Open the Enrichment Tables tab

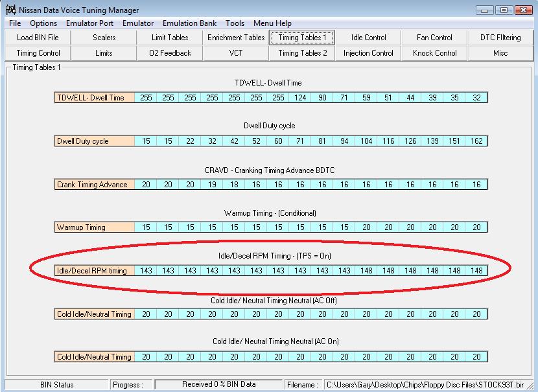click(x=236, y=38)
